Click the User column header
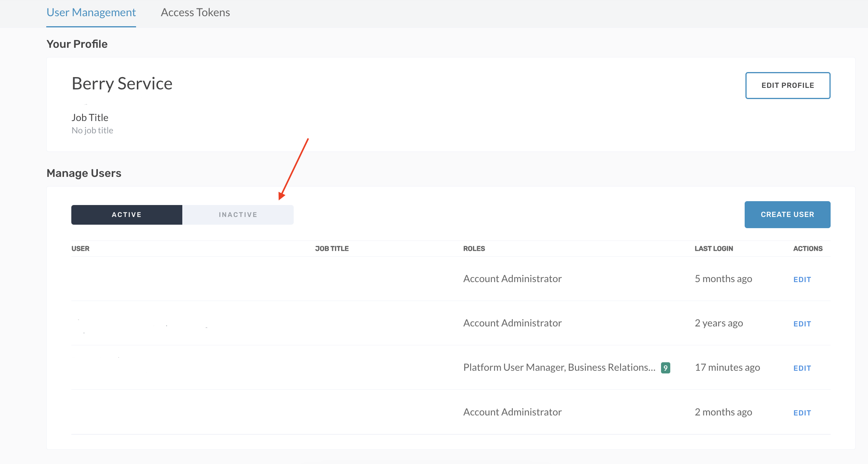Image resolution: width=868 pixels, height=464 pixels. pos(81,248)
